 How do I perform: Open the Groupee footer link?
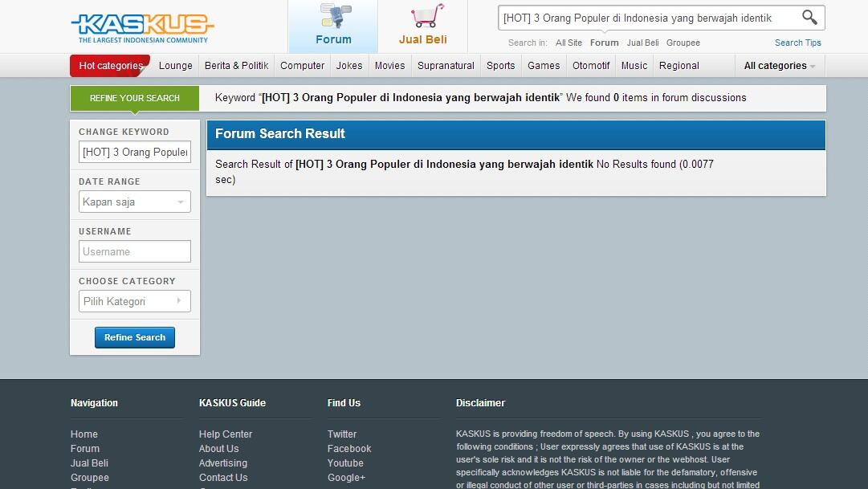point(90,478)
